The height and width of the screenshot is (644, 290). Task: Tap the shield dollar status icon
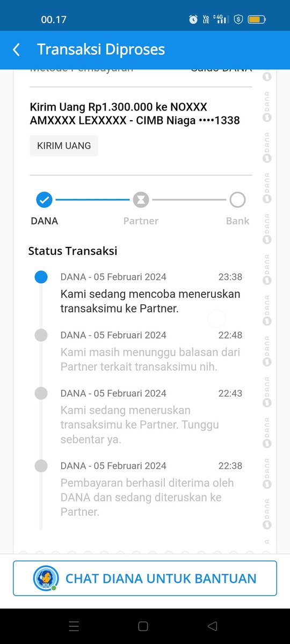click(x=238, y=19)
